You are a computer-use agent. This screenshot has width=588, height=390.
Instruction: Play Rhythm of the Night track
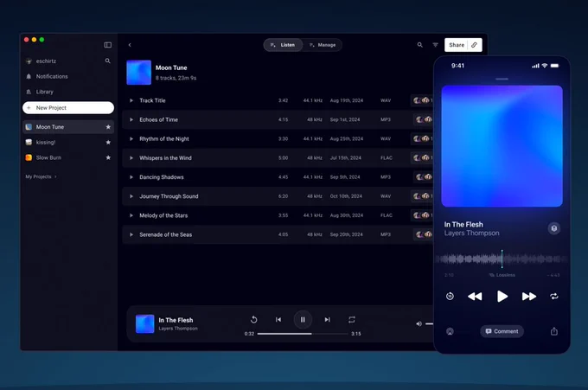point(131,138)
